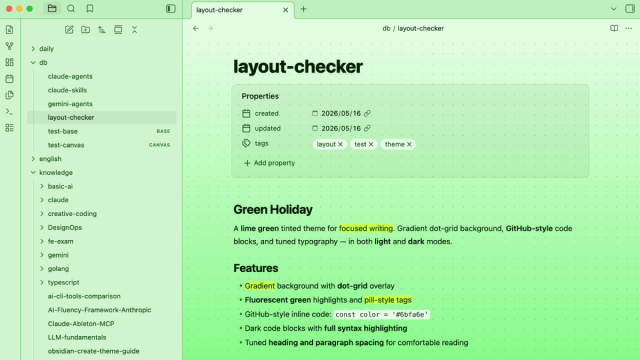Open the search magnifier icon

71,9
